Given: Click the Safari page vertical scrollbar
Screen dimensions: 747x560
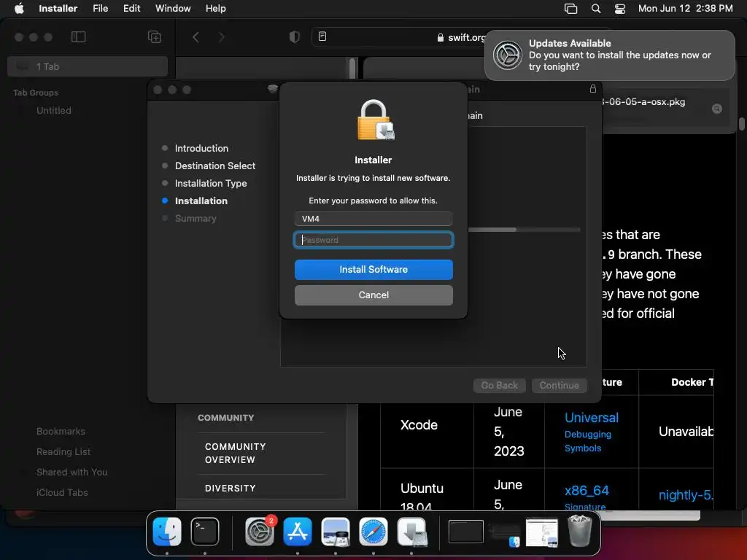Looking at the screenshot, I should click(741, 124).
